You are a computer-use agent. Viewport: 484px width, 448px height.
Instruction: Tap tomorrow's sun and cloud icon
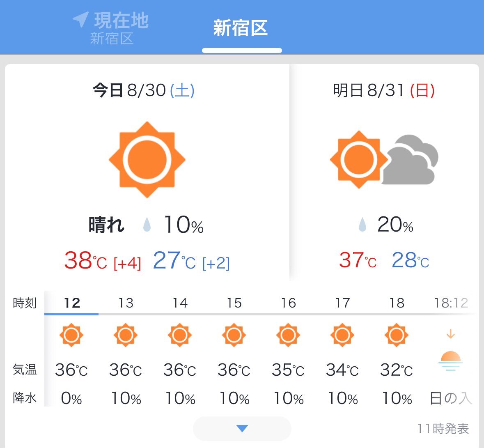(384, 160)
